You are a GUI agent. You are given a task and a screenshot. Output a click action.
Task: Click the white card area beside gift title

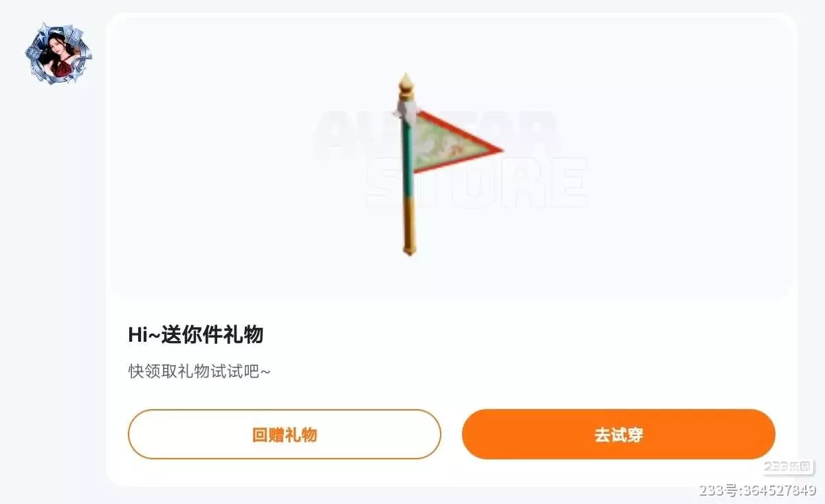pyautogui.click(x=522, y=336)
